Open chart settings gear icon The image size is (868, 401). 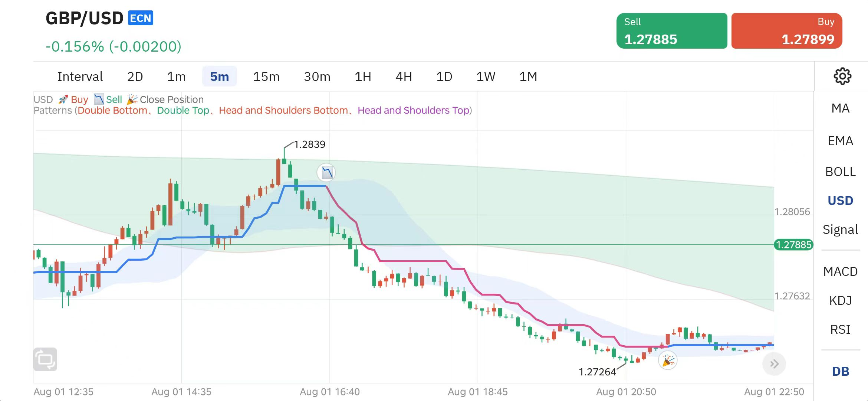tap(842, 76)
